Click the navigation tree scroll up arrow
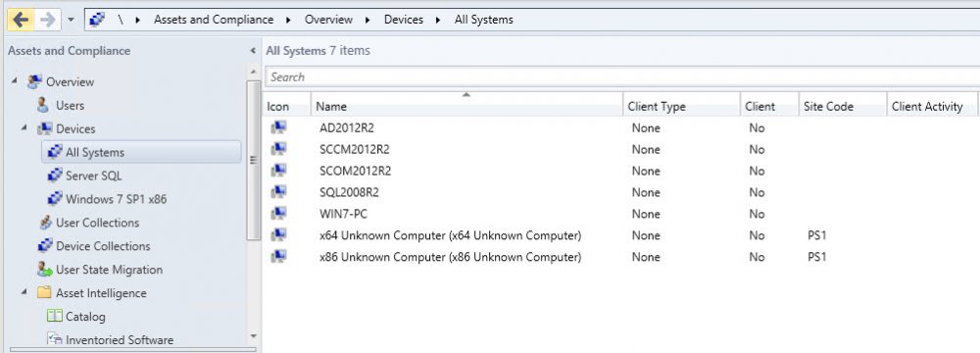The height and width of the screenshot is (353, 980). point(253,72)
